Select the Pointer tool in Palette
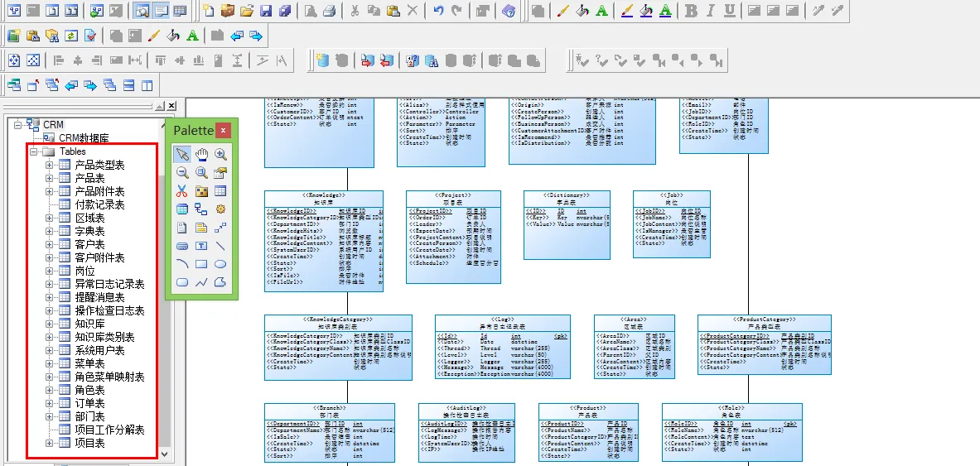980x466 pixels. 182,154
